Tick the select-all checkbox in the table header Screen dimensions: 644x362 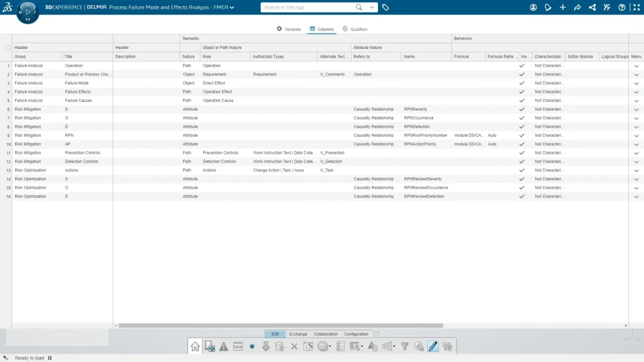pyautogui.click(x=8, y=48)
